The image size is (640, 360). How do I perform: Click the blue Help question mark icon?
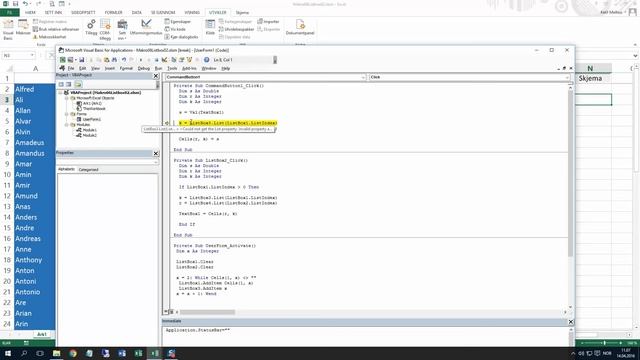click(207, 60)
